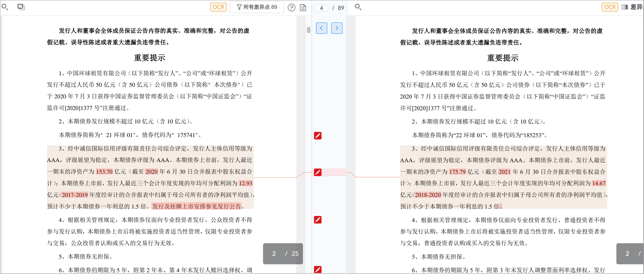Viewport: 644px width, 274px height.
Task: Open the difference report document icon
Action: tap(303, 7)
